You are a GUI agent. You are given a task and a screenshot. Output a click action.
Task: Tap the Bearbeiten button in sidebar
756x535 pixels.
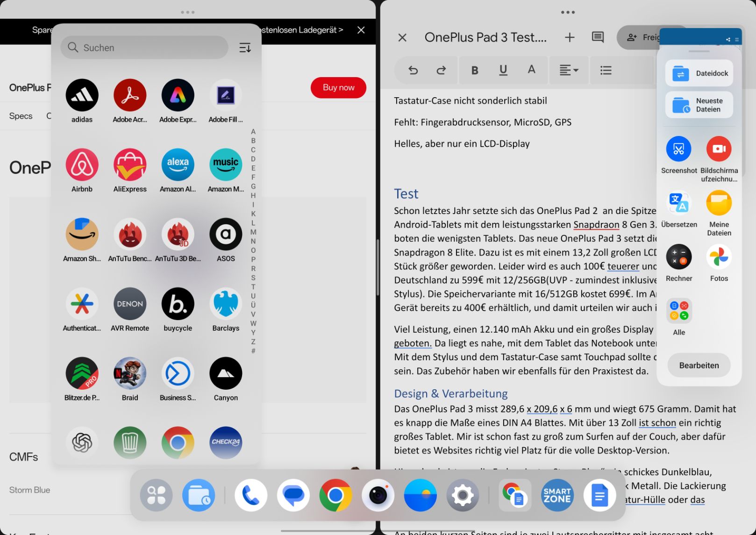click(699, 365)
